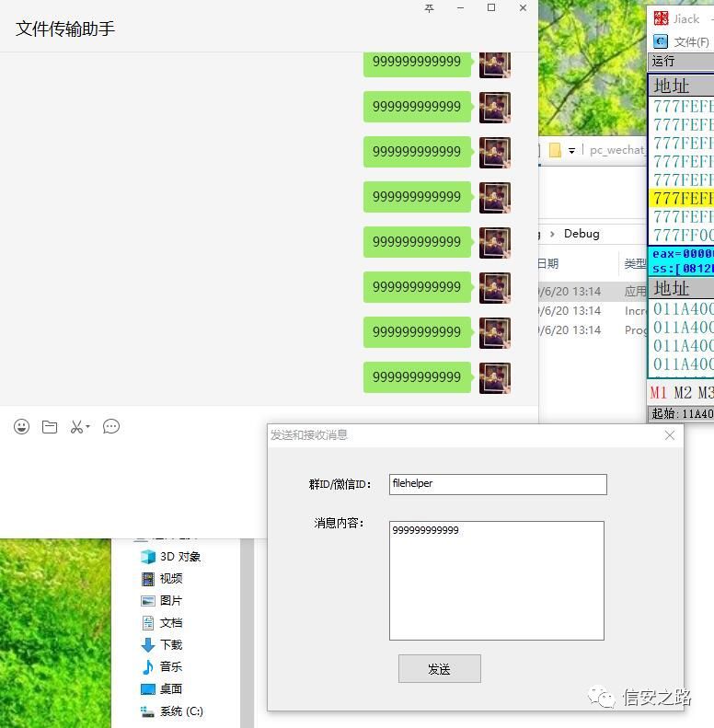Click the debugger app icon beside Jiack
714x728 pixels.
pyautogui.click(x=661, y=18)
